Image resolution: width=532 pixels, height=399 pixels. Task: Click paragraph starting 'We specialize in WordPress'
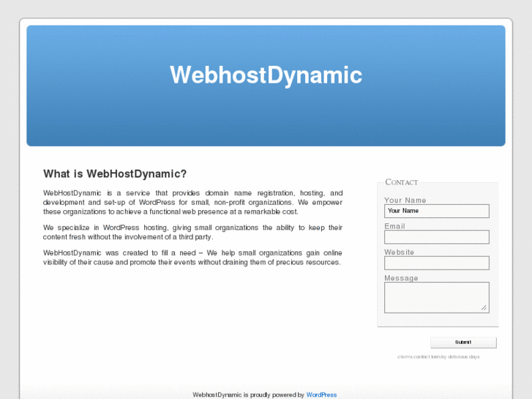point(192,232)
